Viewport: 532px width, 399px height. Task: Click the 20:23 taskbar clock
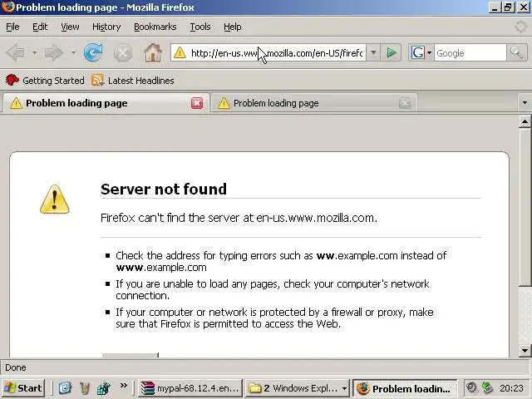pyautogui.click(x=511, y=388)
